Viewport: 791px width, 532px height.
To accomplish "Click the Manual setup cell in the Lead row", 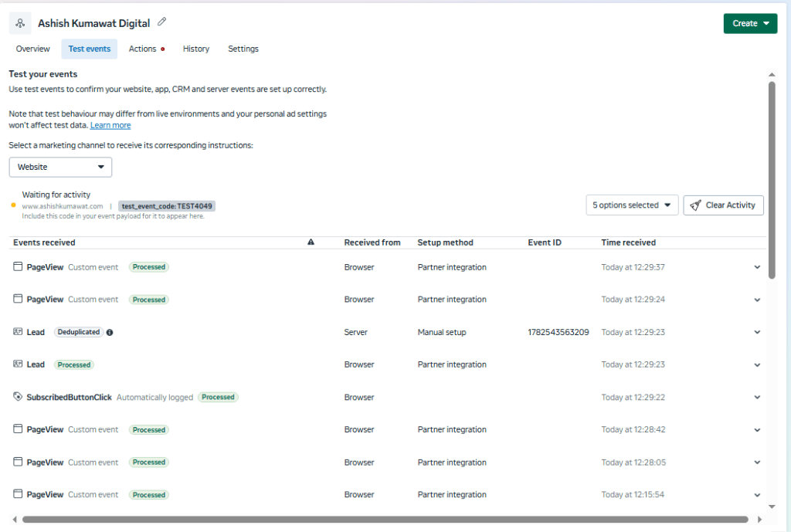I will [442, 332].
